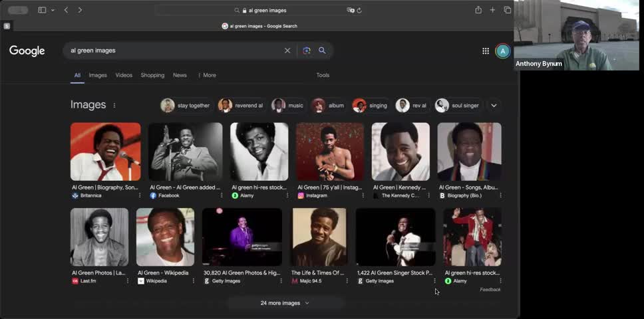This screenshot has height=319, width=644.
Task: Open the Al Green - Wikipedia result link
Action: [x=163, y=272]
